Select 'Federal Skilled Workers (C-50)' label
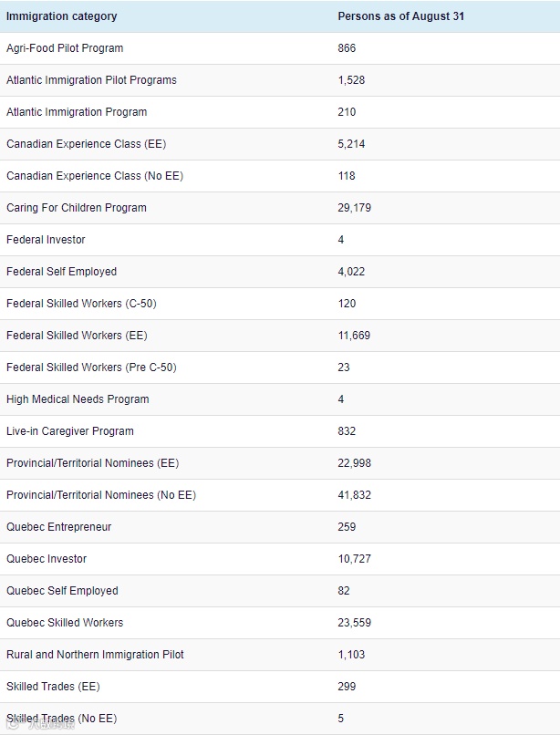This screenshot has height=735, width=560. tap(81, 304)
